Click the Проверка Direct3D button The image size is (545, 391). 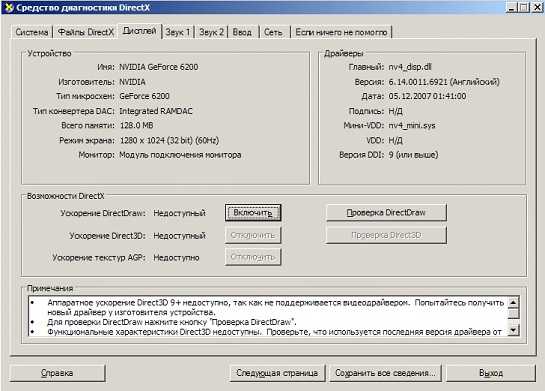coord(386,235)
